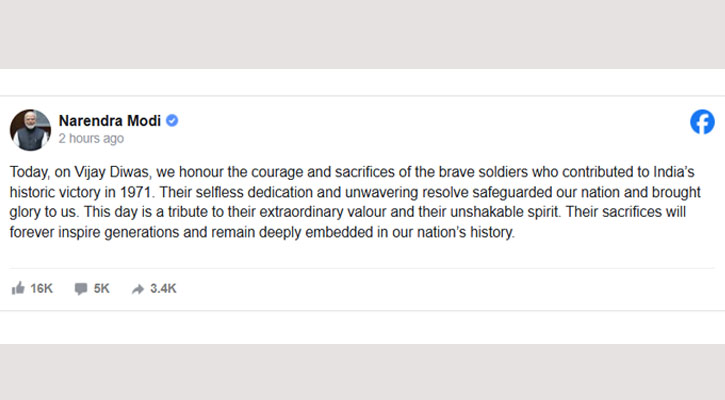Viewport: 725px width, 400px height.
Task: Click the words 'Vijay Diwas' in the post
Action: click(x=108, y=172)
